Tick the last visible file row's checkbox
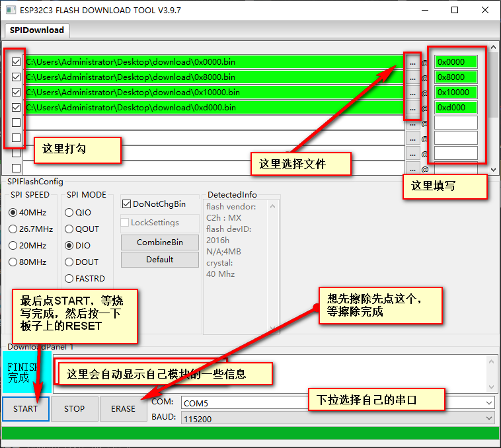Image resolution: width=501 pixels, height=448 pixels. (16, 168)
